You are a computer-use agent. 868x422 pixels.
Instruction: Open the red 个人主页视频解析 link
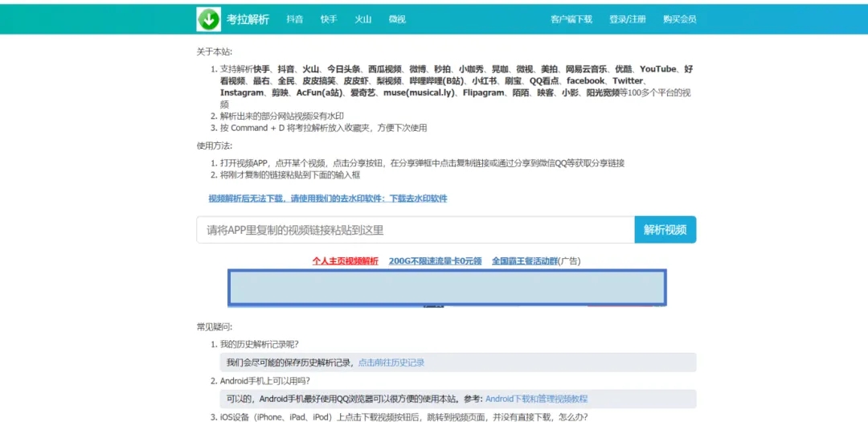[345, 261]
